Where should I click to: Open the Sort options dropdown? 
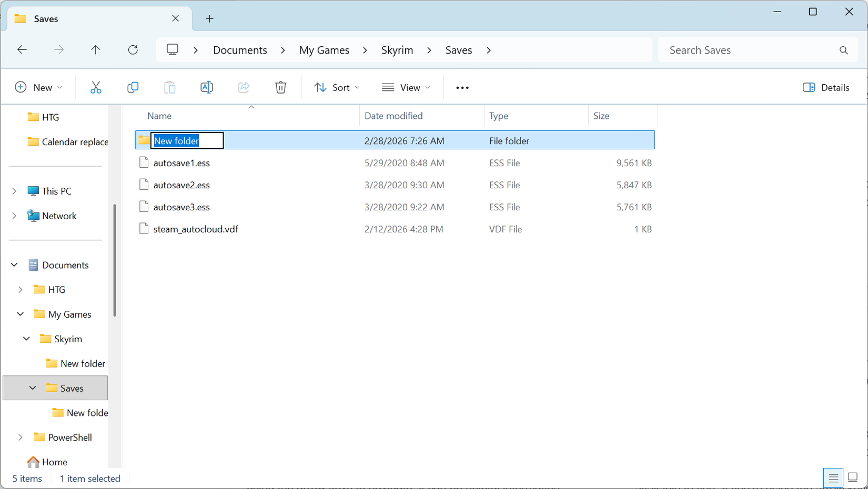(337, 87)
